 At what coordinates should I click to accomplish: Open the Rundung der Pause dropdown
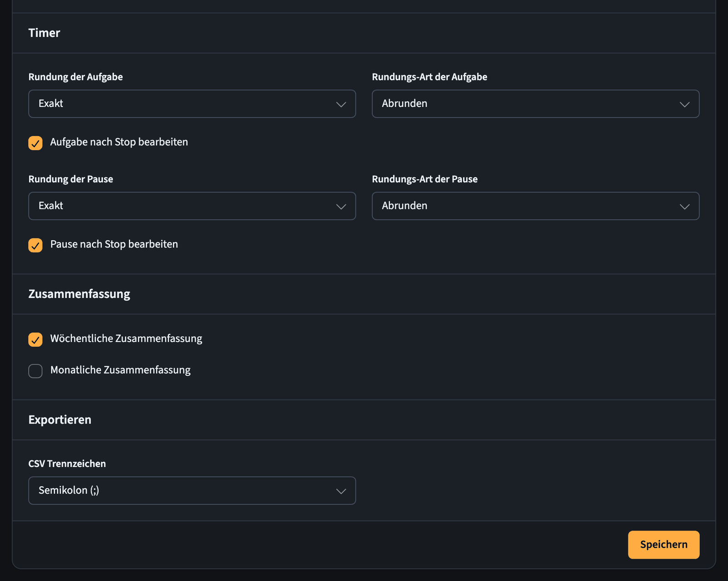[x=192, y=206]
